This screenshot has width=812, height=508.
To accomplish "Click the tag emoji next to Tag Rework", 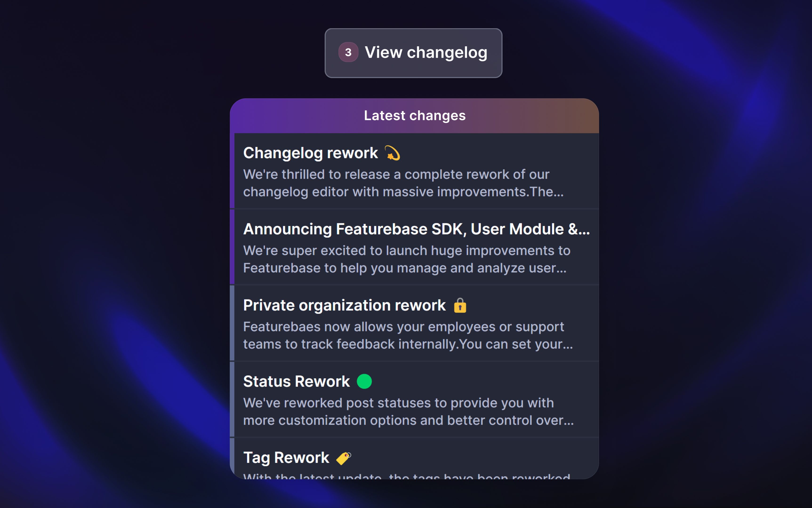I will 344,458.
